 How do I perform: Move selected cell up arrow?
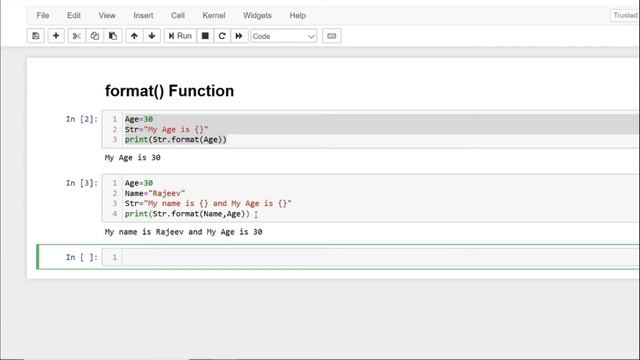[x=134, y=36]
